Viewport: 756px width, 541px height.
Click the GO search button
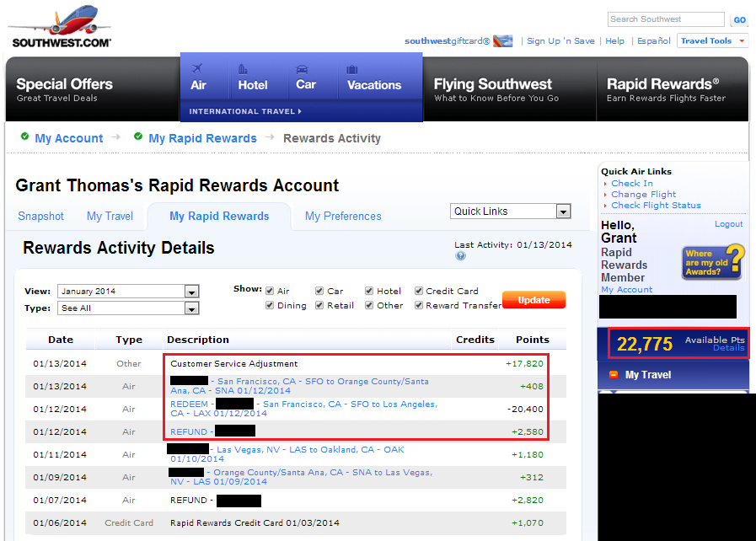click(739, 19)
